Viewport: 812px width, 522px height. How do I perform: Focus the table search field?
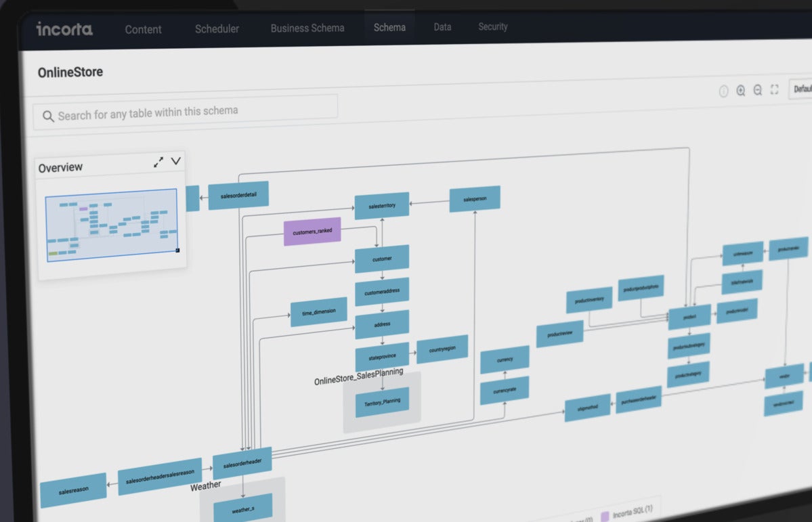pos(186,112)
